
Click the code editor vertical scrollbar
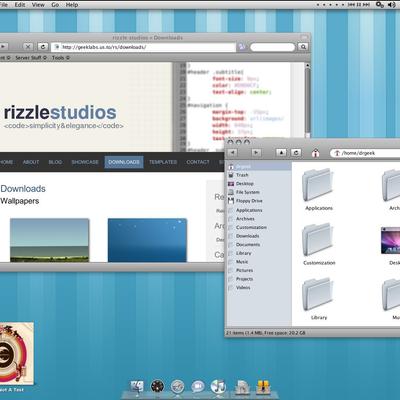307,100
